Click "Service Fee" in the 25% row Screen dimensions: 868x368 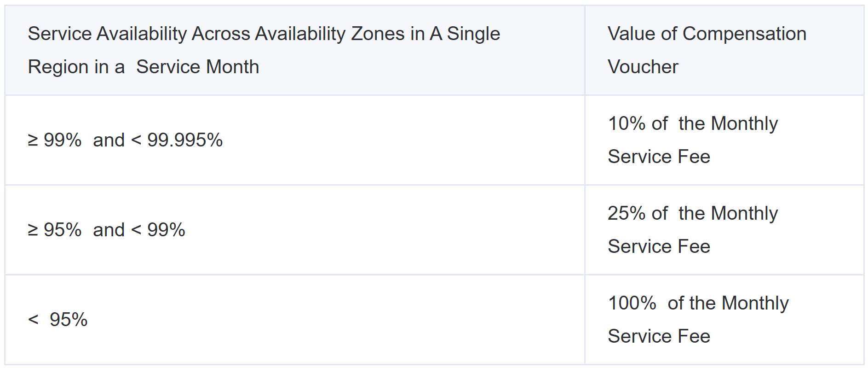(x=659, y=247)
